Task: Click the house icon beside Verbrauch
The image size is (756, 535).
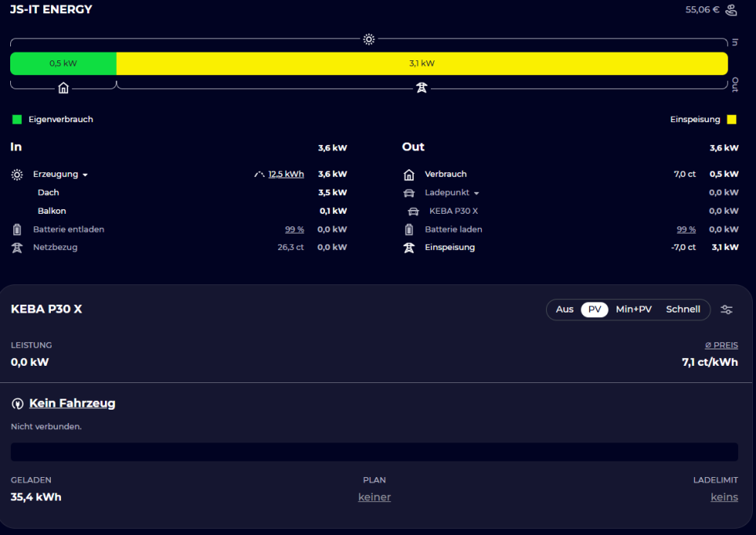Action: pos(409,175)
